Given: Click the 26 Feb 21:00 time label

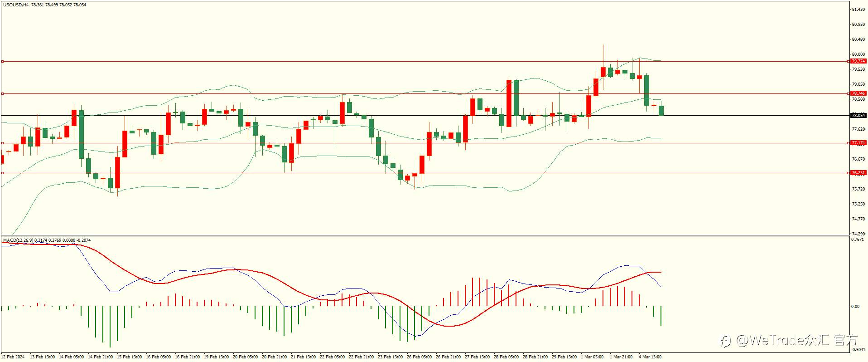Looking at the screenshot, I should pyautogui.click(x=448, y=357).
